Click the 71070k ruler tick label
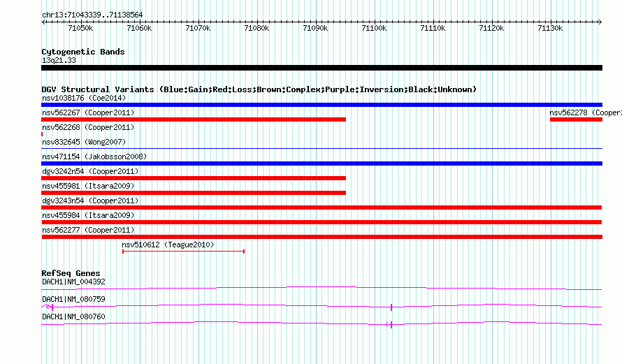The width and height of the screenshot is (622, 364). 198,28
